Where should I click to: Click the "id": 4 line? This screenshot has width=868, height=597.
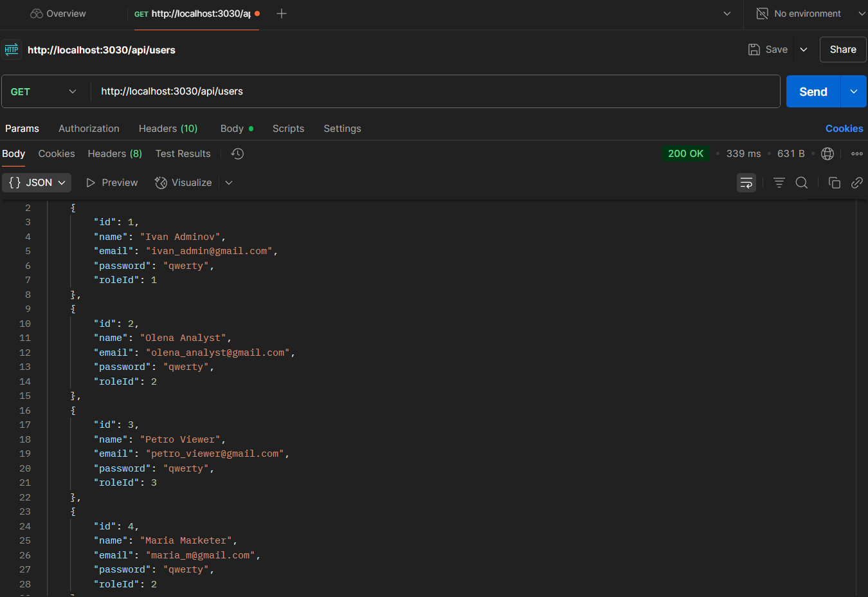pyautogui.click(x=116, y=526)
